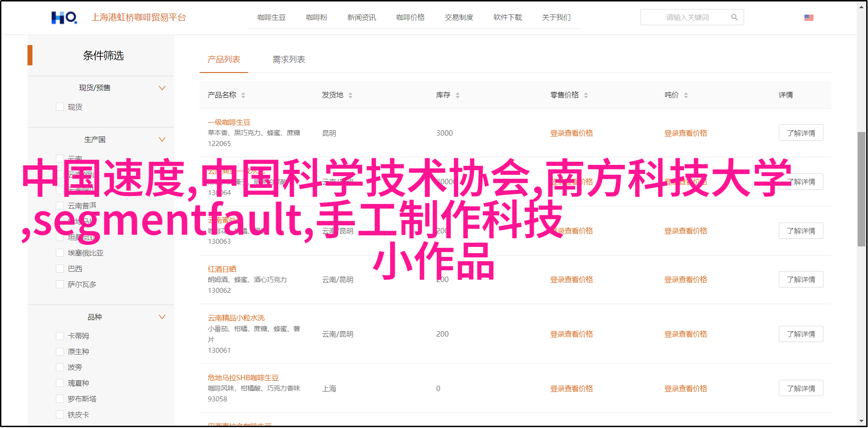Image resolution: width=868 pixels, height=428 pixels.
Task: Check the 埃塞俄比亚 filter checkbox
Action: [x=59, y=253]
